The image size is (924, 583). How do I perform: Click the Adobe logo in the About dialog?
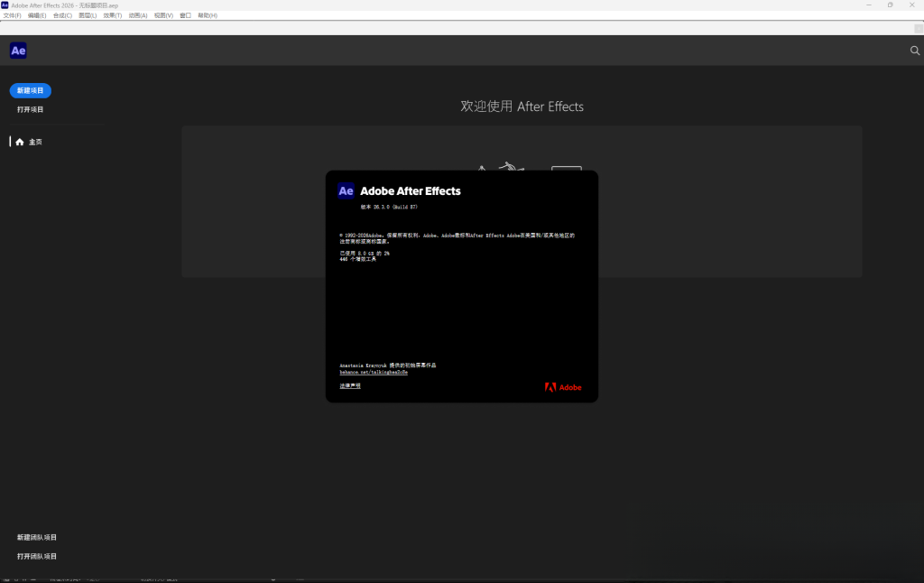[563, 387]
